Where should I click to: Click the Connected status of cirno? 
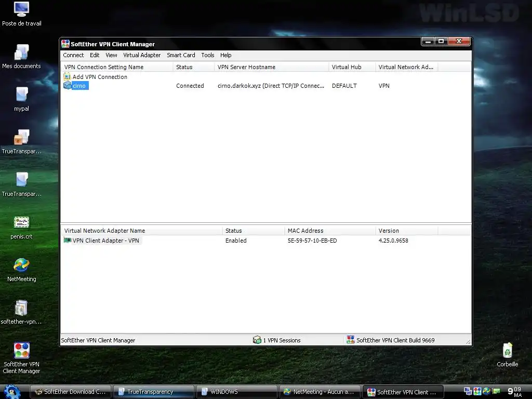(x=190, y=86)
